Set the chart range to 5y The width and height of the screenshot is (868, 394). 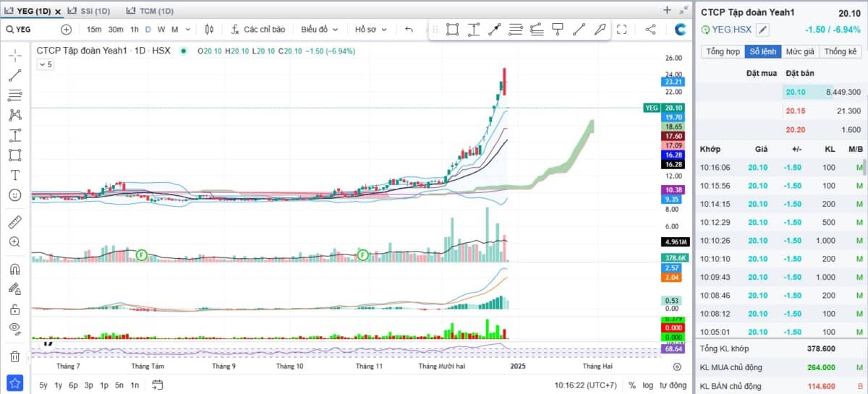tap(43, 385)
